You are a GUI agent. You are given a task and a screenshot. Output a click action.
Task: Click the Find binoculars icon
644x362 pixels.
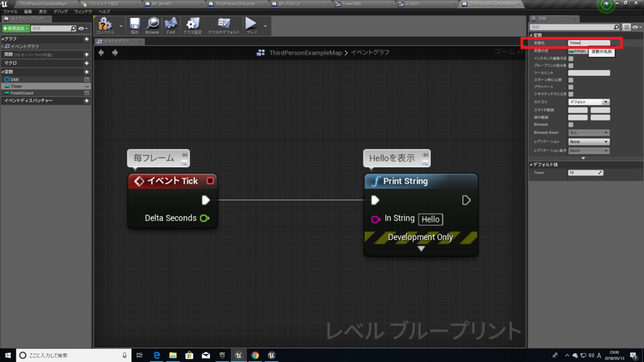[x=171, y=25]
